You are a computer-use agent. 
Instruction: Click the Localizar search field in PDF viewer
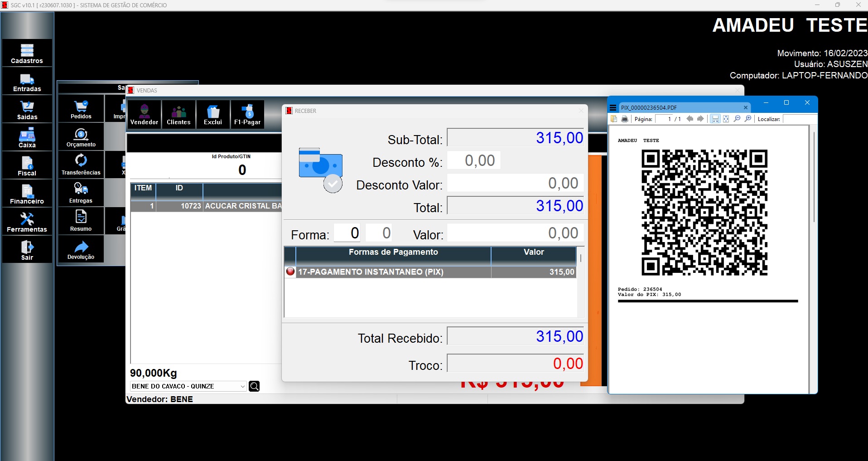(x=799, y=119)
